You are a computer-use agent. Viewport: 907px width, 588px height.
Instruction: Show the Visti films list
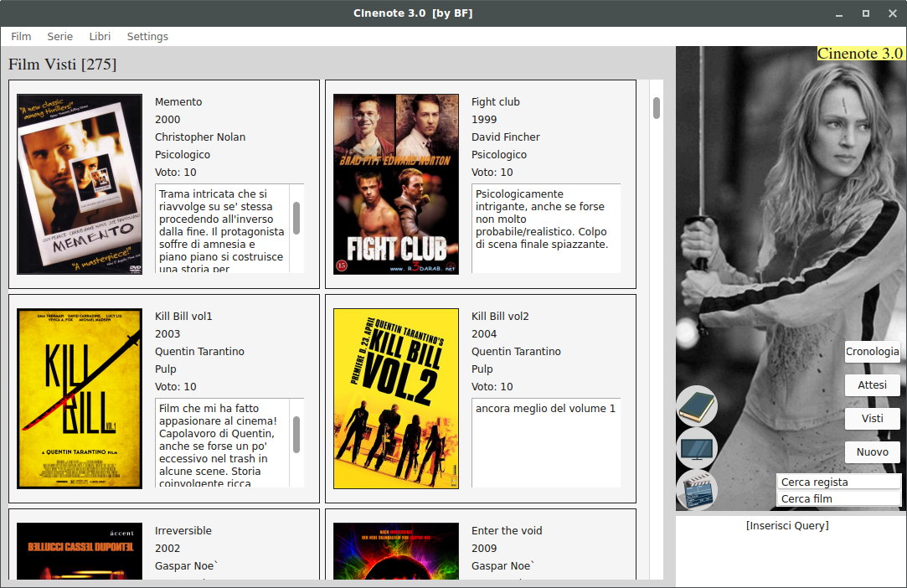coord(873,419)
